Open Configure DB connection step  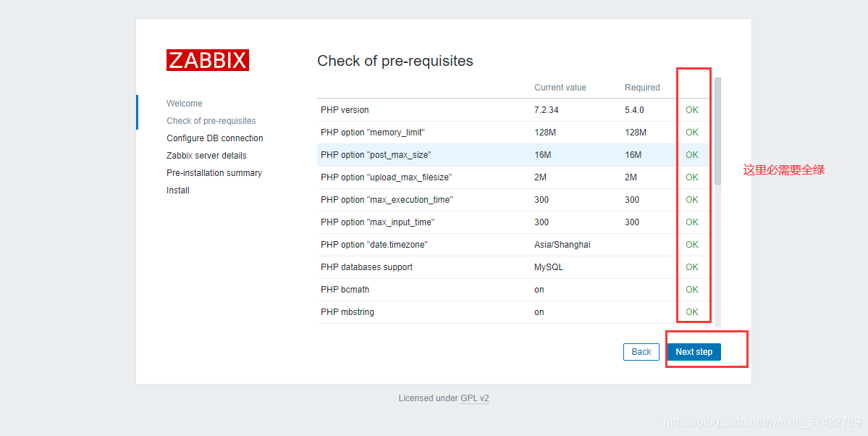[x=215, y=138]
